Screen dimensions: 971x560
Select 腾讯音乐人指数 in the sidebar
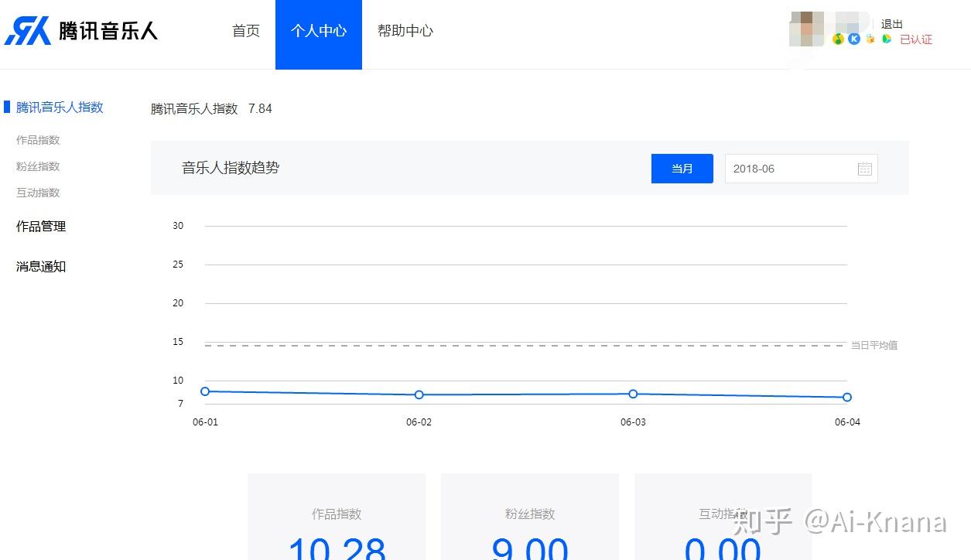pyautogui.click(x=60, y=107)
